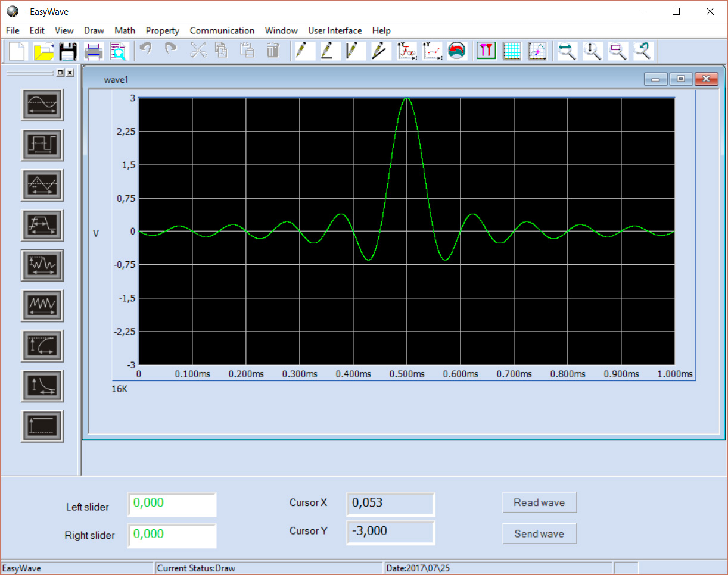Open the User Interface menu
Image resolution: width=728 pixels, height=575 pixels.
pyautogui.click(x=335, y=30)
